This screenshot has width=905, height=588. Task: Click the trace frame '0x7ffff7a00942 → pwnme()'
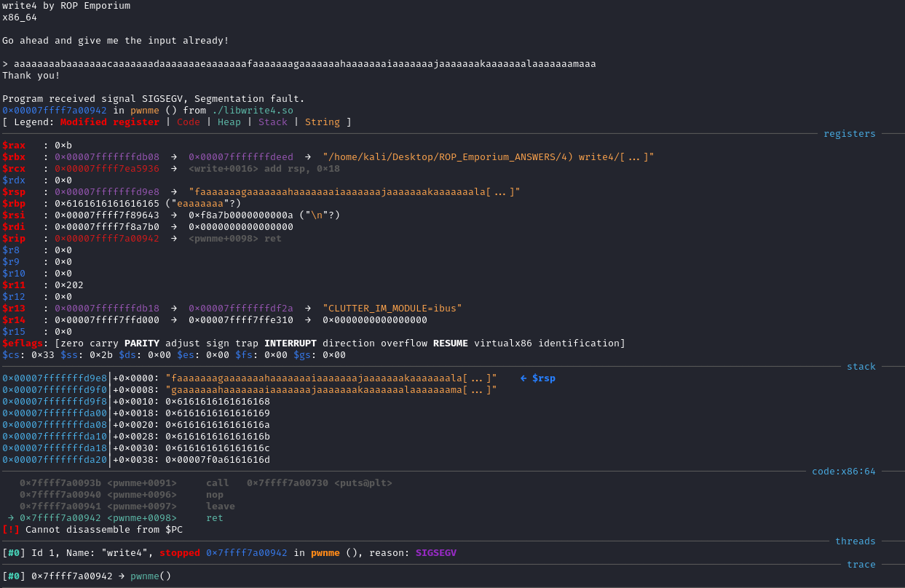[101, 576]
